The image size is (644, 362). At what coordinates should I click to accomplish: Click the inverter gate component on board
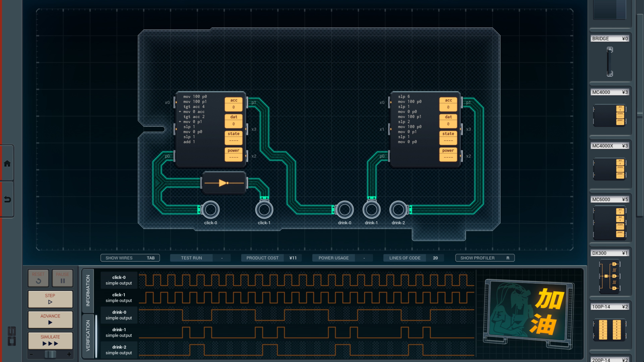(x=224, y=183)
